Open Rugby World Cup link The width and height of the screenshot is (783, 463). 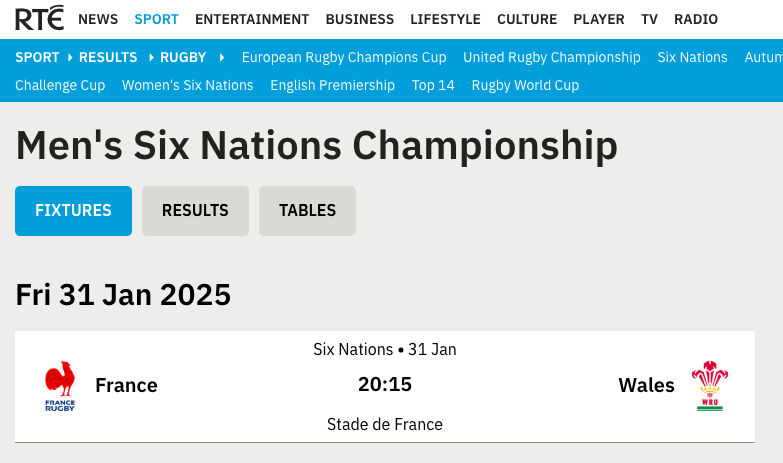525,85
